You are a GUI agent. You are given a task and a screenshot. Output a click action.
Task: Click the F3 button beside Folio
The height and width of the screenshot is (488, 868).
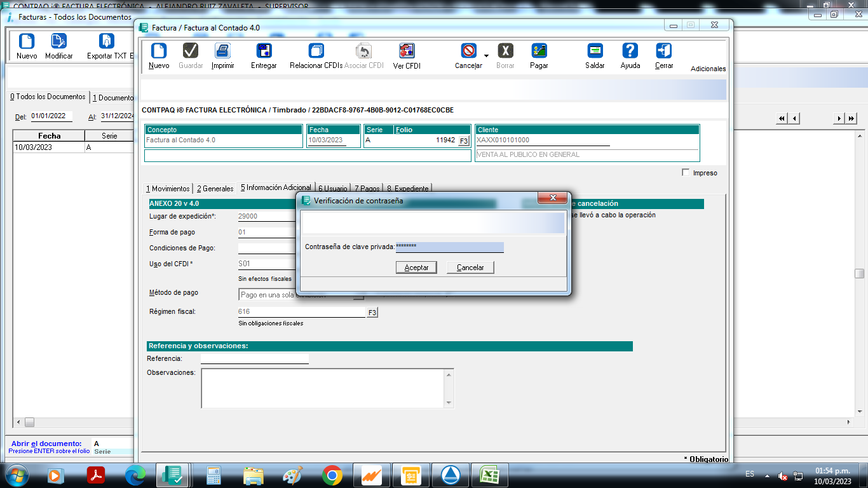point(464,140)
